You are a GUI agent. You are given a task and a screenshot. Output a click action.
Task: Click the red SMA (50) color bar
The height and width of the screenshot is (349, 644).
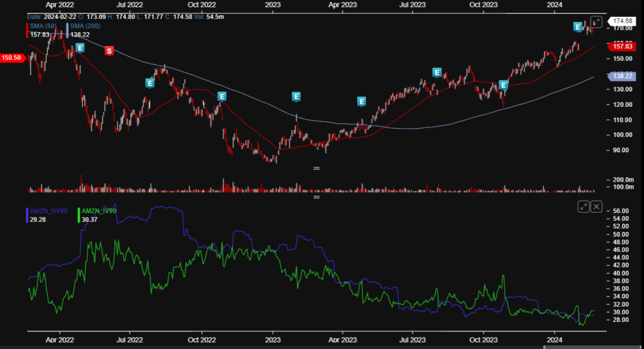click(x=27, y=30)
